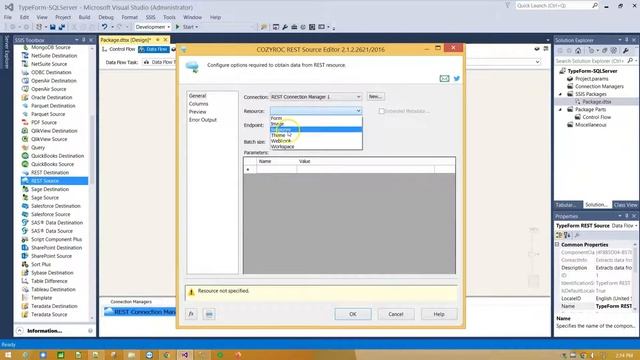Select REST Connection Manager in Connection Managers pane
The height and width of the screenshot is (360, 640).
point(140,312)
